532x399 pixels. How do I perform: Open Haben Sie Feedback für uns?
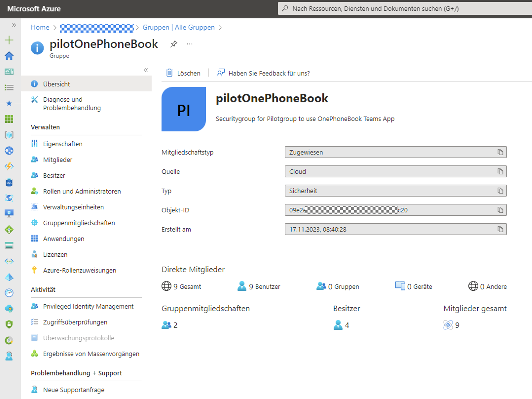pyautogui.click(x=263, y=73)
